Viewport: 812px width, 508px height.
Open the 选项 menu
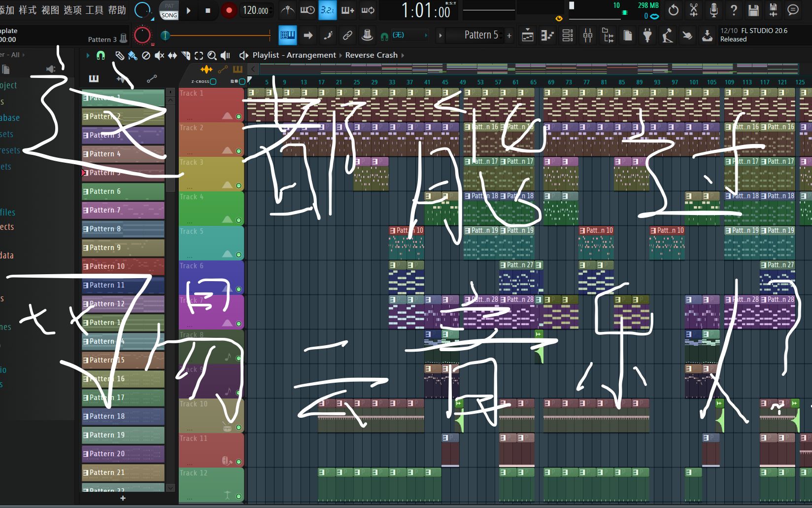pos(72,10)
